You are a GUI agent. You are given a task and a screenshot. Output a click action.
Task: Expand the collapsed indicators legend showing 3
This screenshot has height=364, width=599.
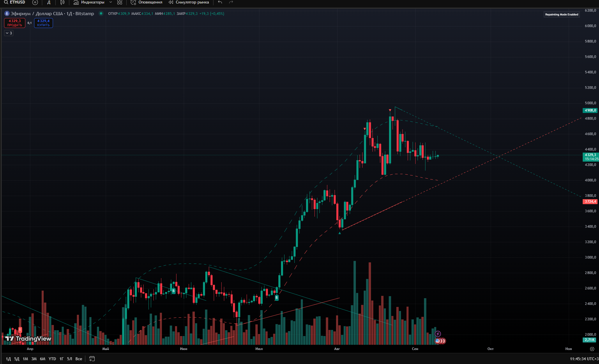(9, 33)
